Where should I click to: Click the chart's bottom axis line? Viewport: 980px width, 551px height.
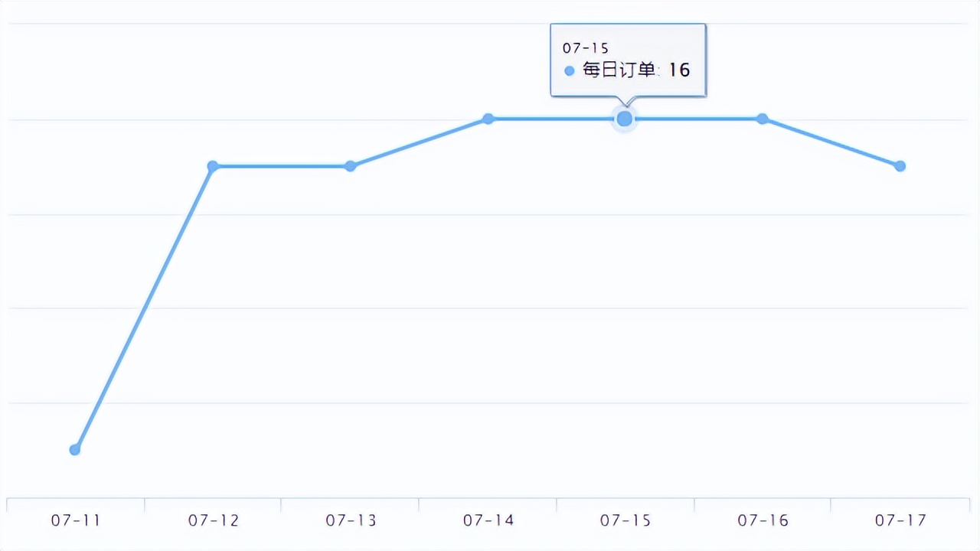(x=490, y=496)
